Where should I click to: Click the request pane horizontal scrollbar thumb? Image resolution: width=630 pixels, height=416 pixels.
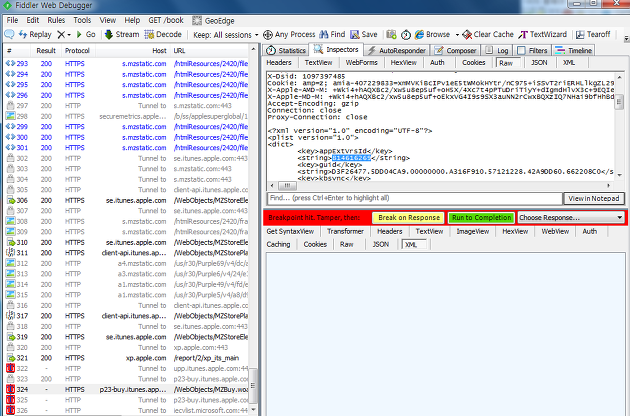point(287,186)
